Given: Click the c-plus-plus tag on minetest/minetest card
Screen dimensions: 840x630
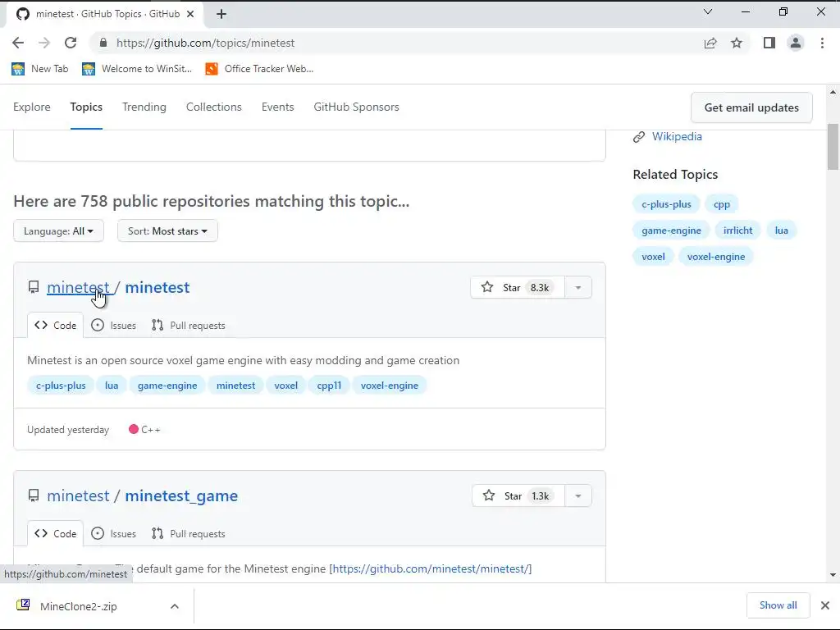Looking at the screenshot, I should [61, 386].
